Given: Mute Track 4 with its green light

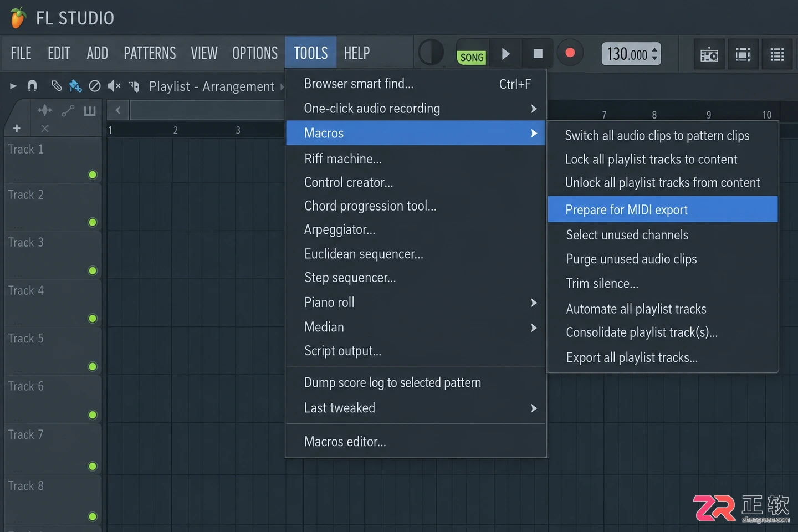Looking at the screenshot, I should [x=93, y=318].
